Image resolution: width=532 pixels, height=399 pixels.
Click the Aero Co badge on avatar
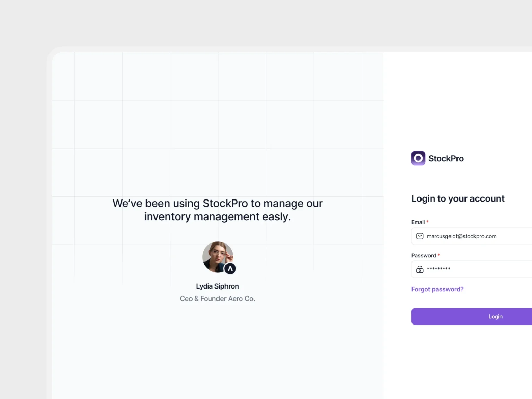[230, 268]
